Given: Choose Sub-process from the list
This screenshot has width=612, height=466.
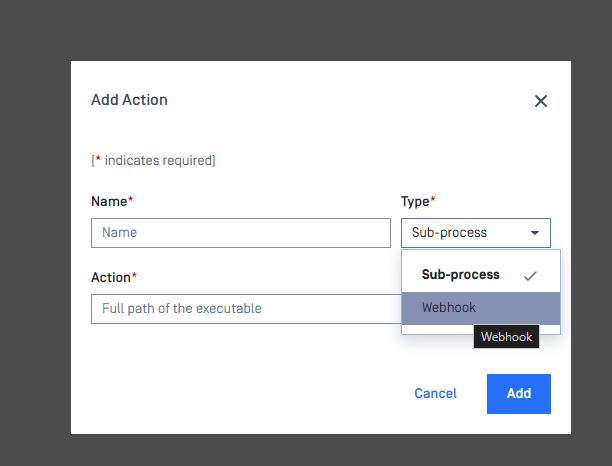Looking at the screenshot, I should (481, 274).
